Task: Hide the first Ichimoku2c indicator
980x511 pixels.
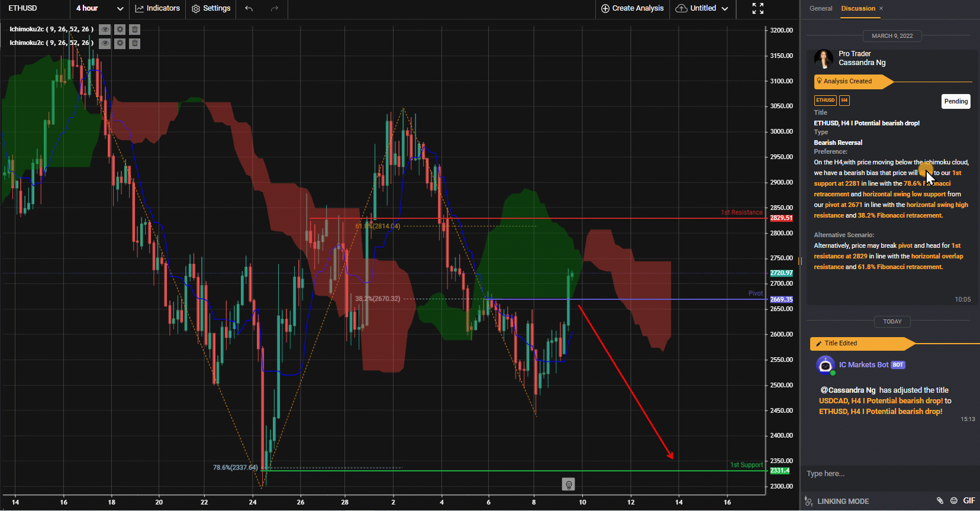Action: point(105,29)
